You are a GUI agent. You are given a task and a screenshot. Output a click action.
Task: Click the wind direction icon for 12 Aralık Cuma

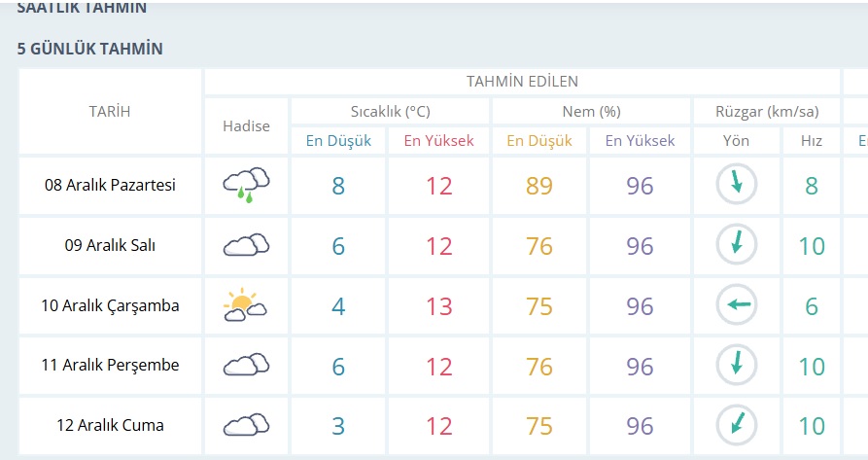pyautogui.click(x=736, y=425)
